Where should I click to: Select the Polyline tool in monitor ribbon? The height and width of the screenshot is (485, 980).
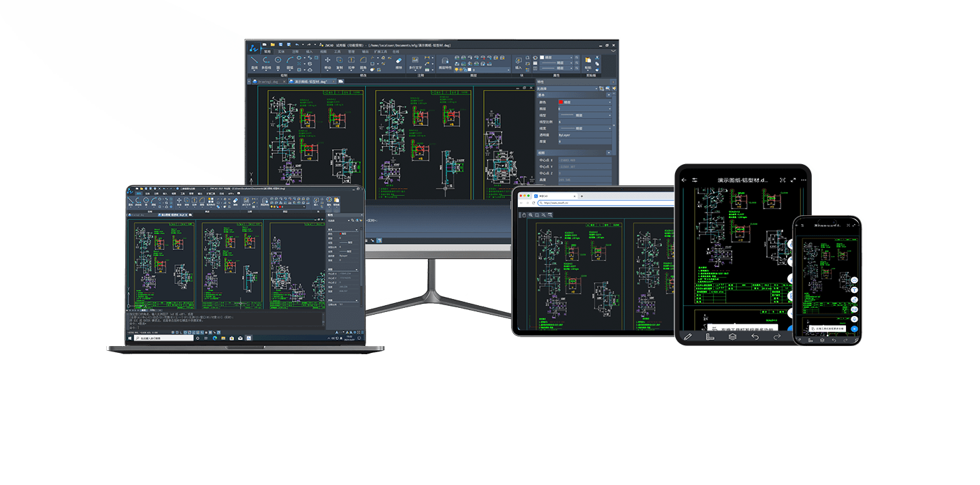(266, 61)
